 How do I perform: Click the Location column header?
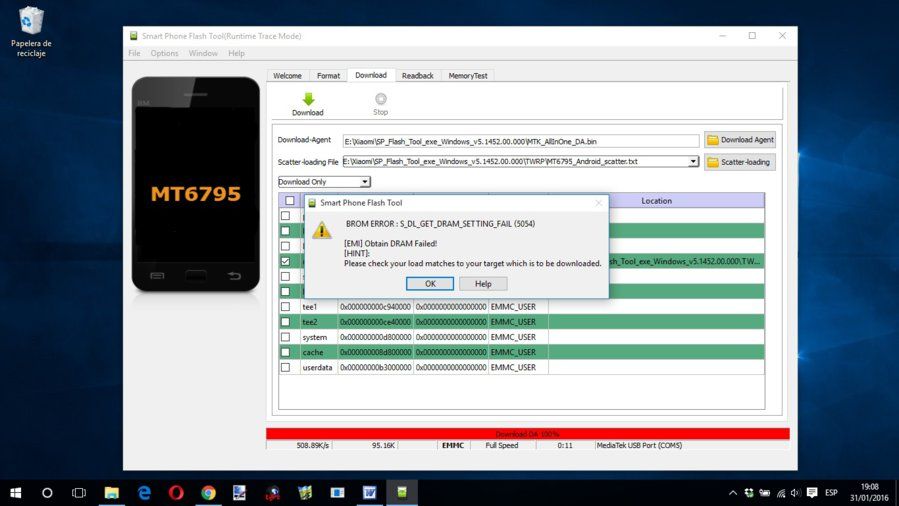[656, 201]
